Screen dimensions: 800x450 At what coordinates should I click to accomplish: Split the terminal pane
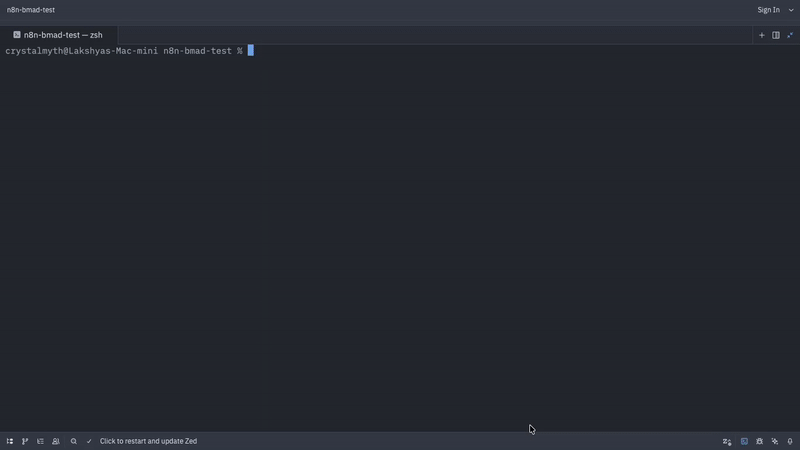(776, 35)
